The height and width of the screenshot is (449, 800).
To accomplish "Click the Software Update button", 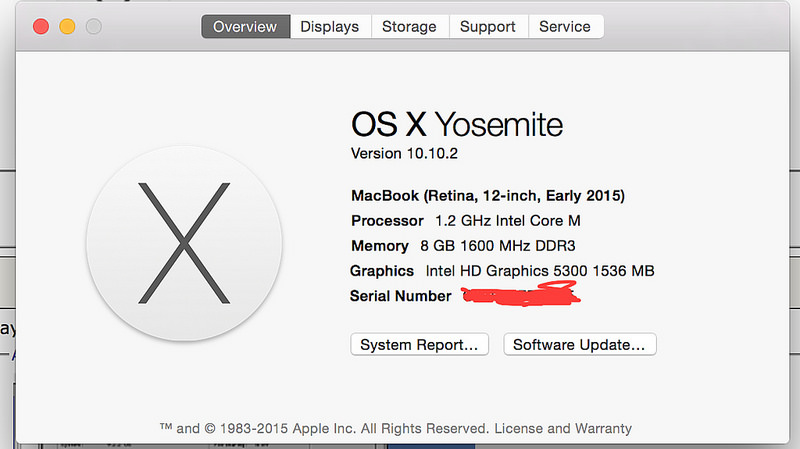I will pos(580,345).
